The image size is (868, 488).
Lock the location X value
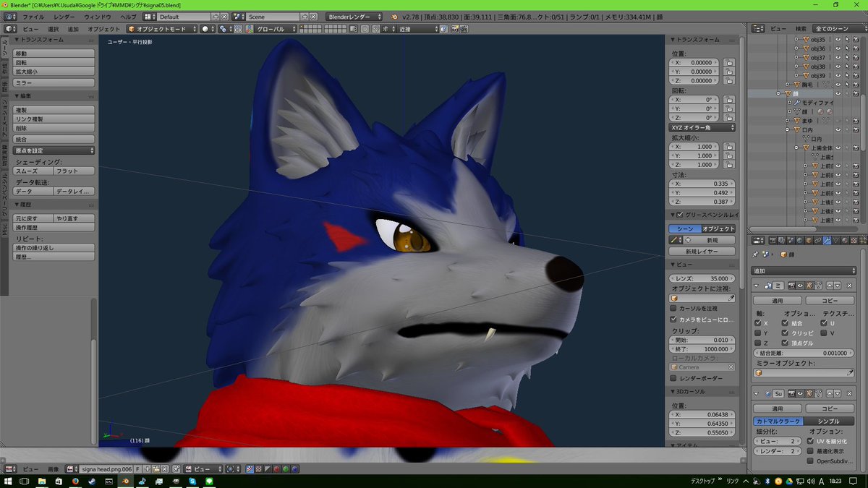(729, 63)
